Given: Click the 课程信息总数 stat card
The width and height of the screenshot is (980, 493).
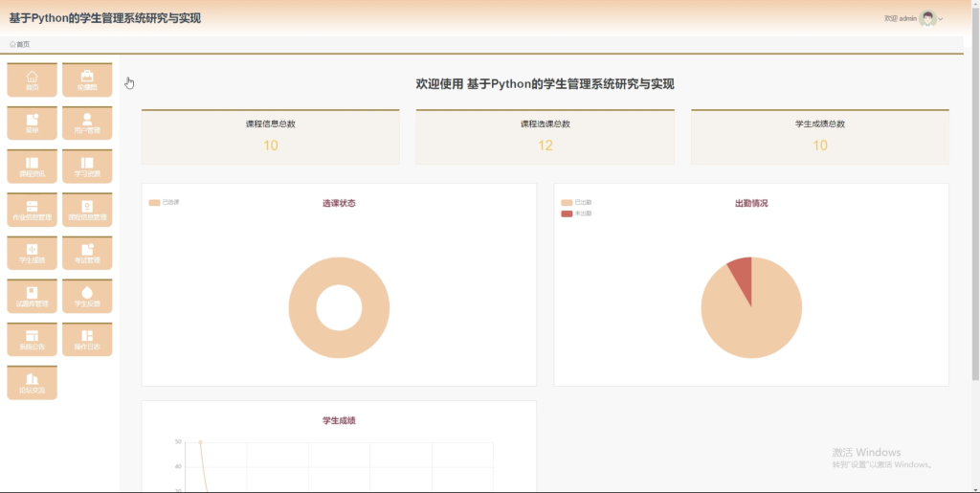Looking at the screenshot, I should tap(271, 137).
